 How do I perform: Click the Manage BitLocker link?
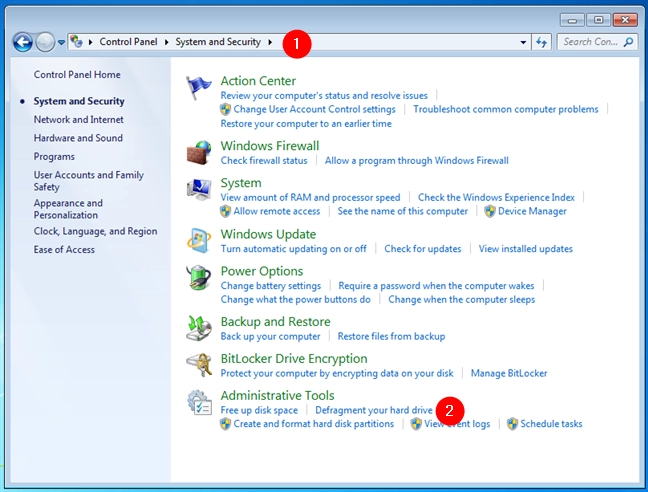tap(509, 373)
